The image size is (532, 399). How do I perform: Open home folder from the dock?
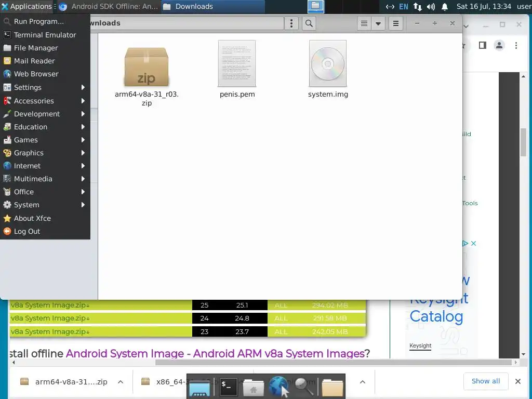coord(253,387)
